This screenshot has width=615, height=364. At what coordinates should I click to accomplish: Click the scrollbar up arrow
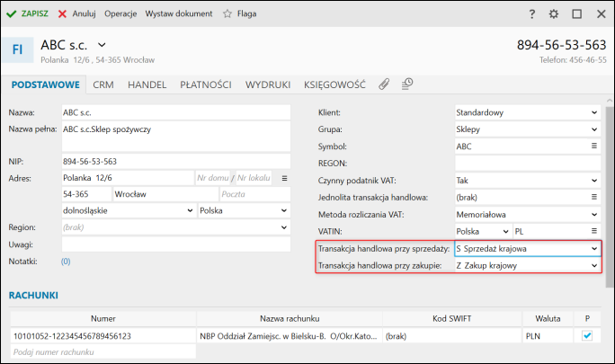point(610,101)
